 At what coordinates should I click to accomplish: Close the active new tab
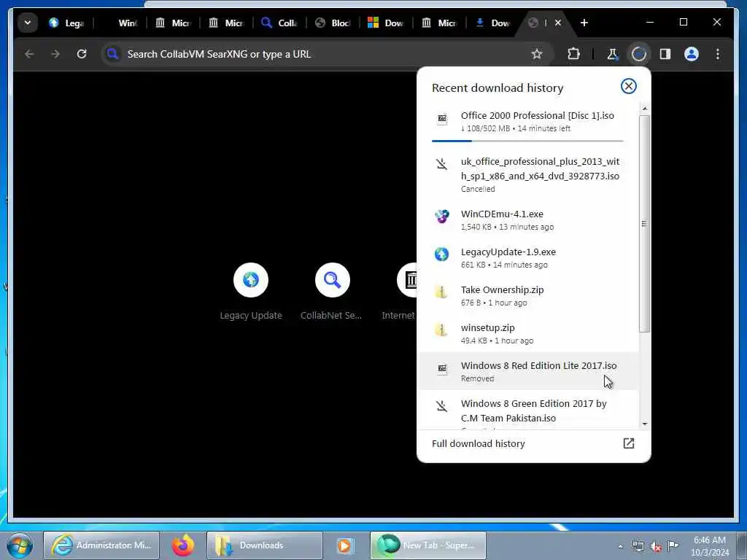(x=558, y=23)
